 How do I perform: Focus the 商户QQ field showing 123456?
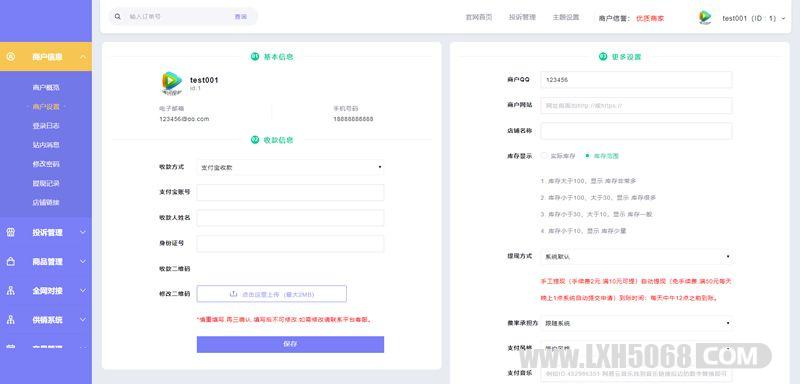pyautogui.click(x=636, y=80)
